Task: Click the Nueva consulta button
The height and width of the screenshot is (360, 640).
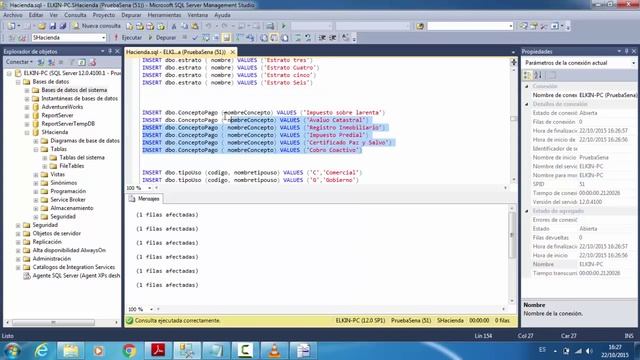Action: coord(97,26)
